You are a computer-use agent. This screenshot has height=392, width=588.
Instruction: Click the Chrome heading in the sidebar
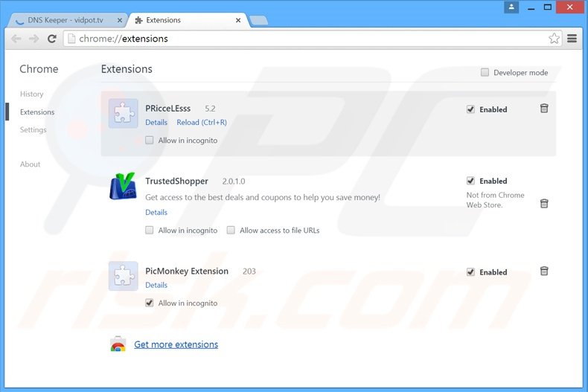[39, 69]
